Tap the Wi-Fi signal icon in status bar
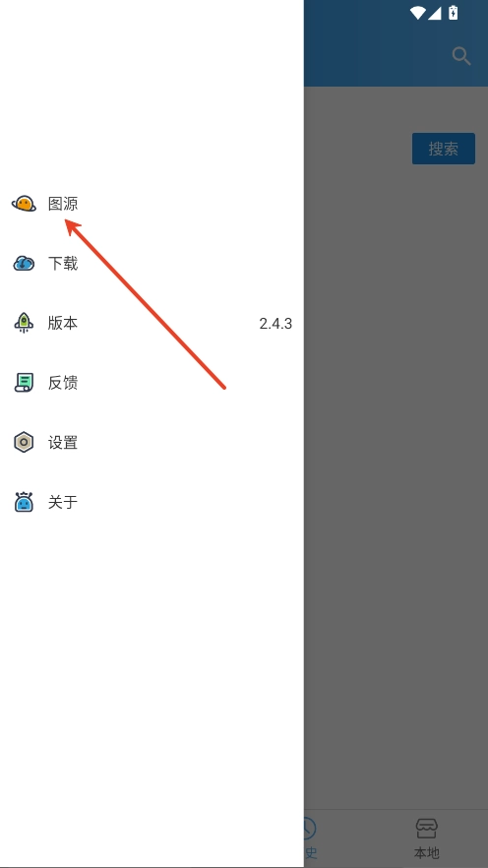Screen dimensions: 488x868 (x=417, y=13)
